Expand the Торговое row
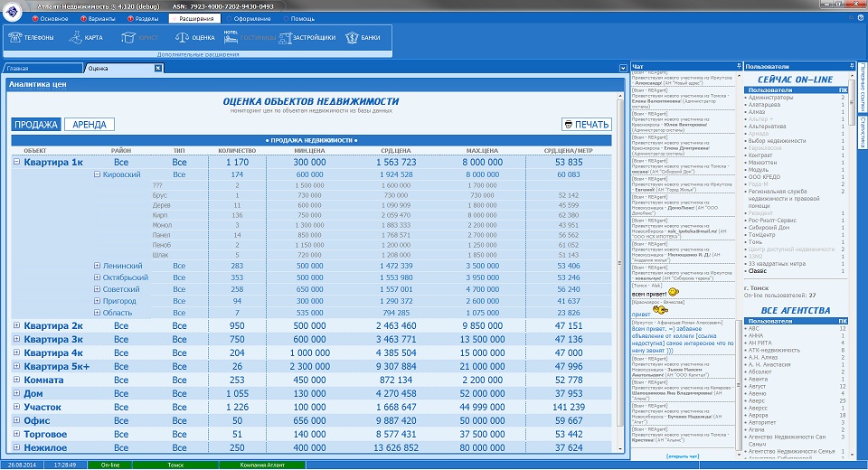This screenshot has height=470, width=868. click(x=16, y=434)
